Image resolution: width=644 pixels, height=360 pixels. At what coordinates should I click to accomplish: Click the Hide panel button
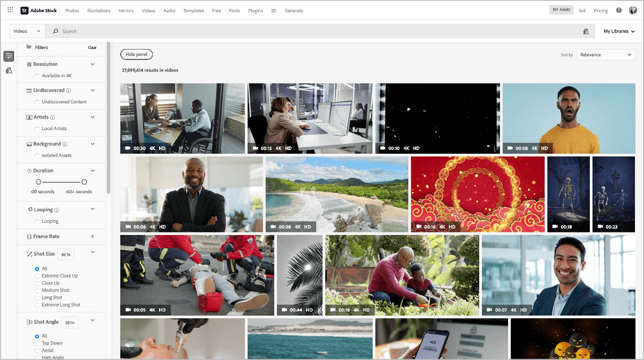pyautogui.click(x=137, y=54)
